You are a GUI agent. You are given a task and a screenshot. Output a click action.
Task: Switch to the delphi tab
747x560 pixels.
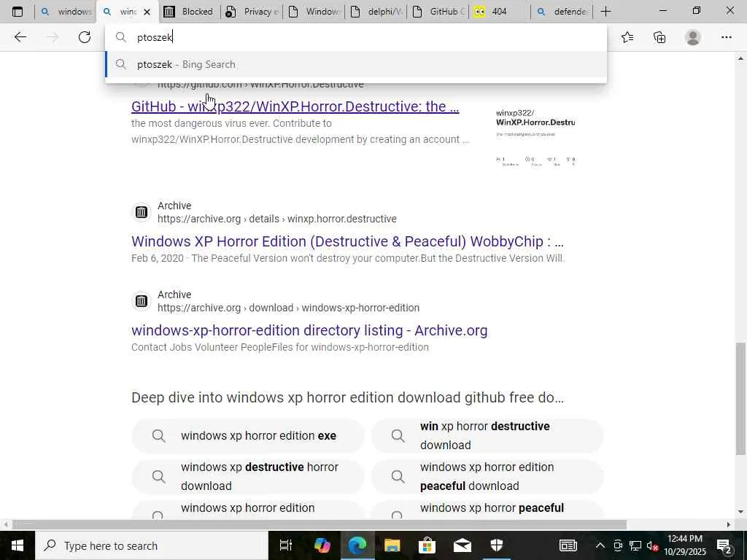(x=376, y=12)
